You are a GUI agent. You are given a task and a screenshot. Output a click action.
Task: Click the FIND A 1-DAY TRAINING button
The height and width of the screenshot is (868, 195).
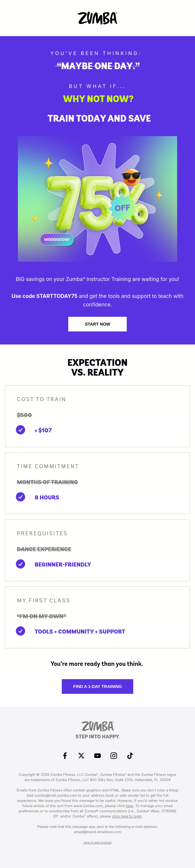97,686
